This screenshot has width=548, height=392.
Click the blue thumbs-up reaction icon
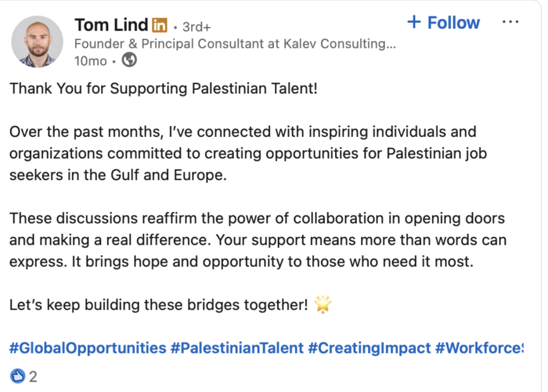(x=18, y=376)
